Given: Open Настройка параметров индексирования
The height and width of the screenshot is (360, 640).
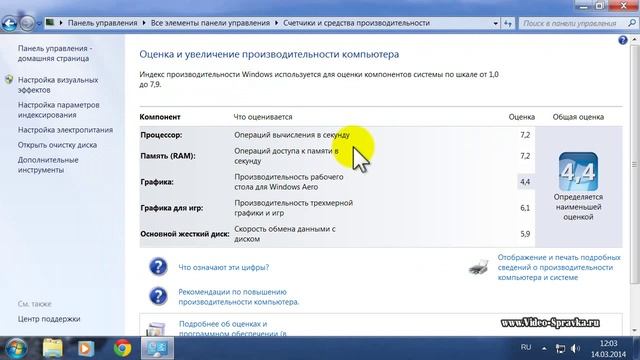Looking at the screenshot, I should click(58, 110).
